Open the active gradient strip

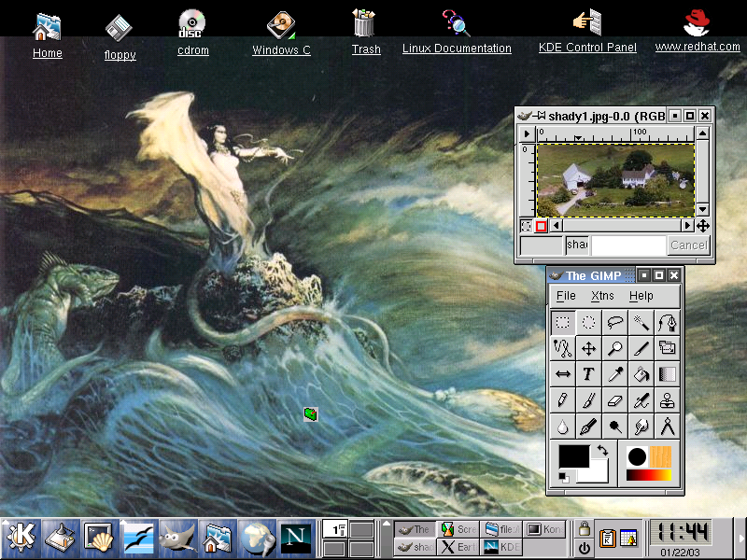(649, 475)
